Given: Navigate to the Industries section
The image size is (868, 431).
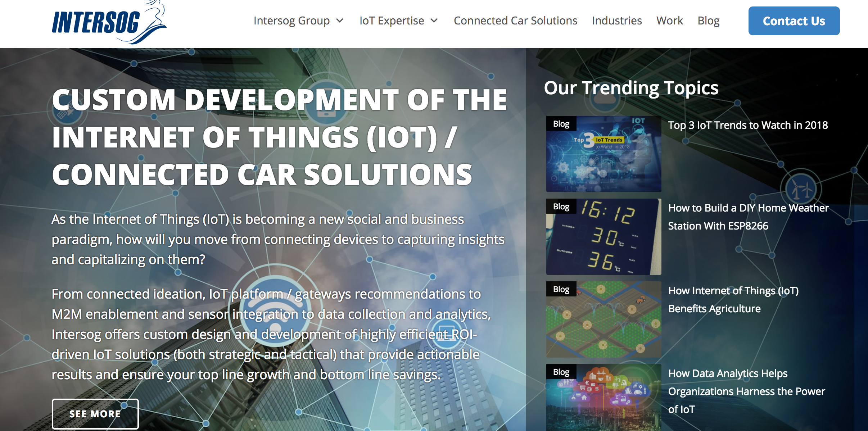Looking at the screenshot, I should pos(616,21).
